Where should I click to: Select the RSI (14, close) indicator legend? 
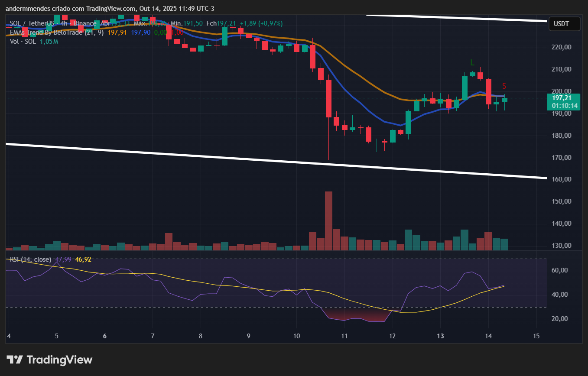click(x=30, y=259)
